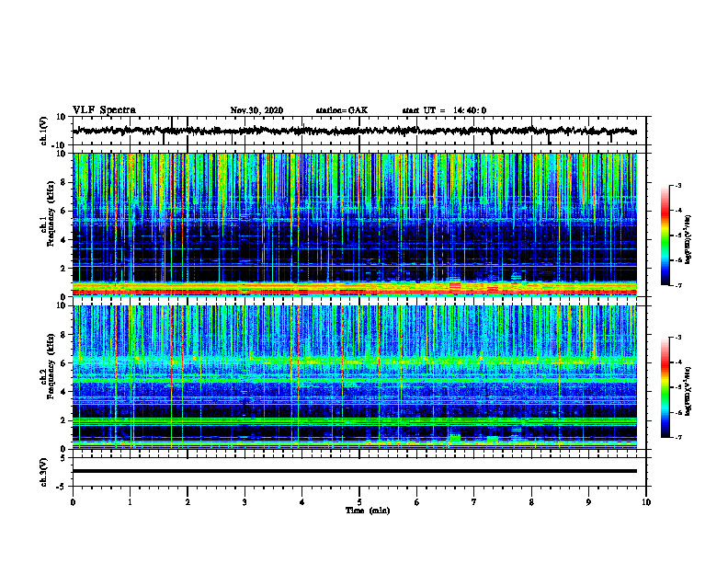The height and width of the screenshot is (563, 728).
Task: Click the time axis tick label "2"
Action: (188, 502)
